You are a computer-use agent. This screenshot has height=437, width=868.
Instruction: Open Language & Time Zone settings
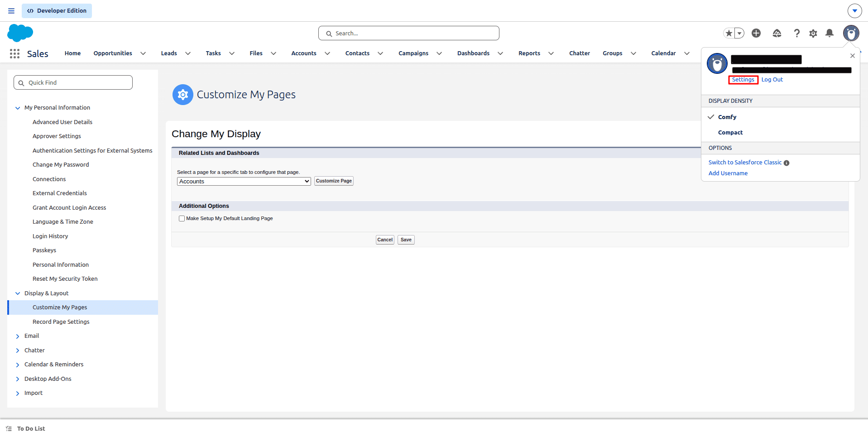[63, 222]
